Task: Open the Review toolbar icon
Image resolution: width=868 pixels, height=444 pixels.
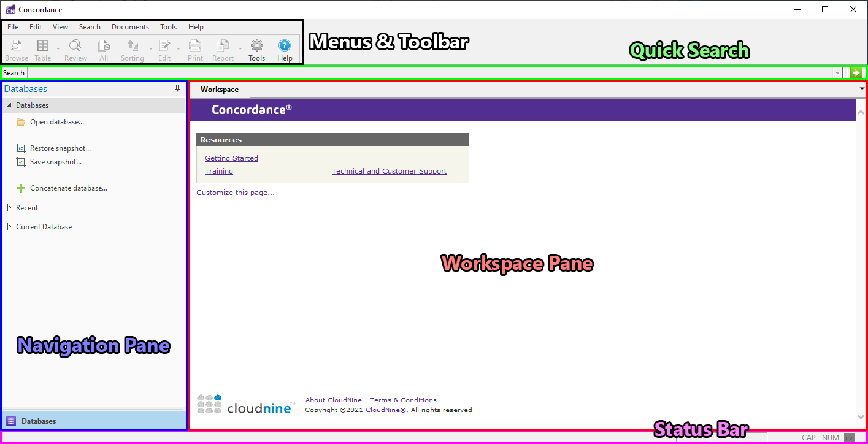Action: (75, 45)
